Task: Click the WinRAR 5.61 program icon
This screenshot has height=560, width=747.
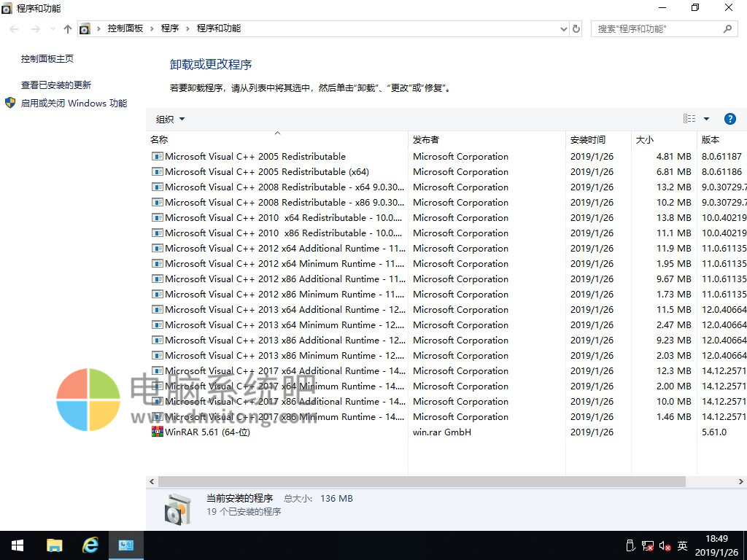Action: point(158,432)
